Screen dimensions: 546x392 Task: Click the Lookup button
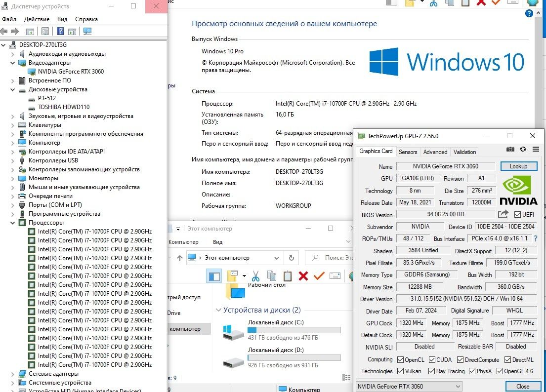point(518,166)
